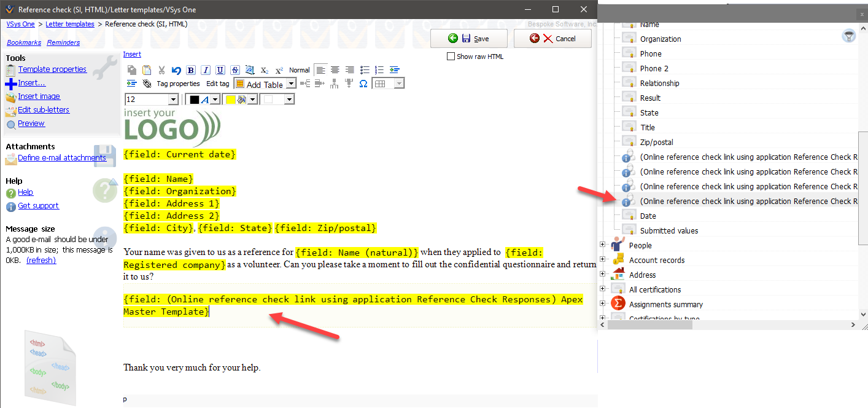Image resolution: width=868 pixels, height=408 pixels.
Task: Go to Letter templates in the breadcrumb
Action: click(x=70, y=24)
